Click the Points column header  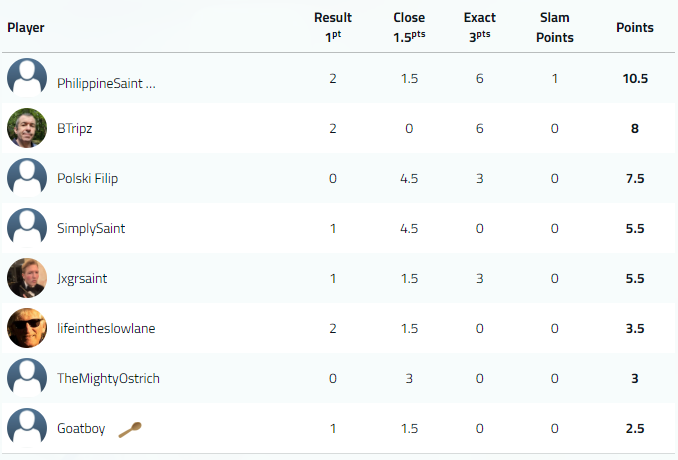point(634,27)
